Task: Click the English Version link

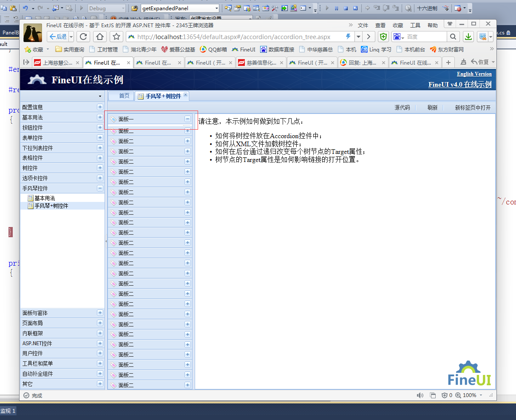Action: click(474, 74)
